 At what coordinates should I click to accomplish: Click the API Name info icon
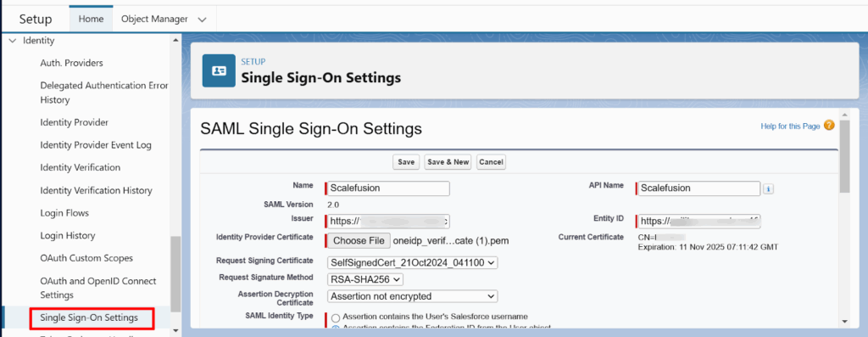pos(768,189)
